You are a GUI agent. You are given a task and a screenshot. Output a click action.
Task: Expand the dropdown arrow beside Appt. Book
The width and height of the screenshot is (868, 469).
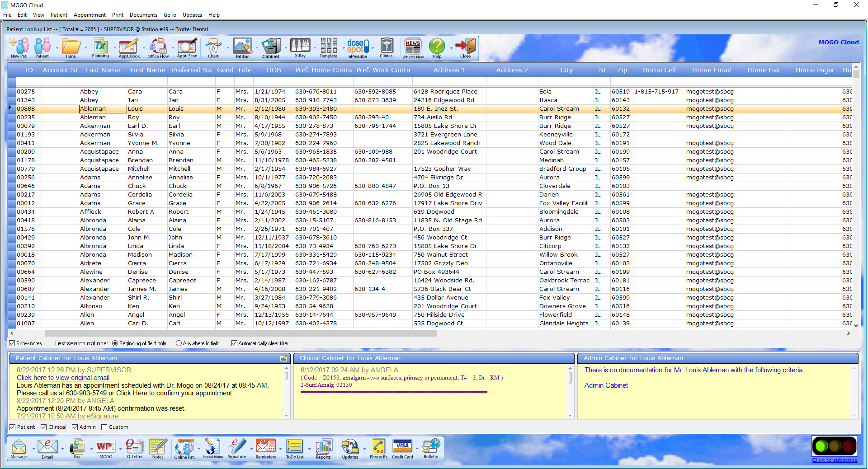tap(144, 48)
